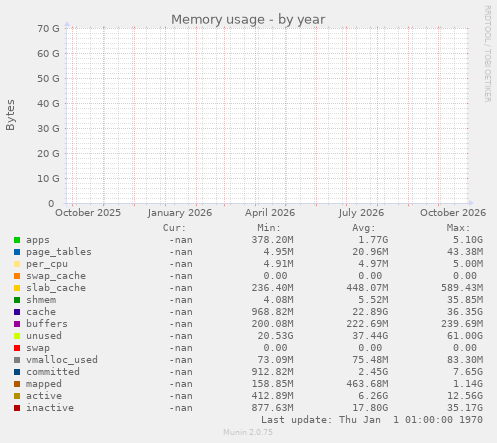
Task: Click slab_cache max value 589.43M
Action: point(462,288)
